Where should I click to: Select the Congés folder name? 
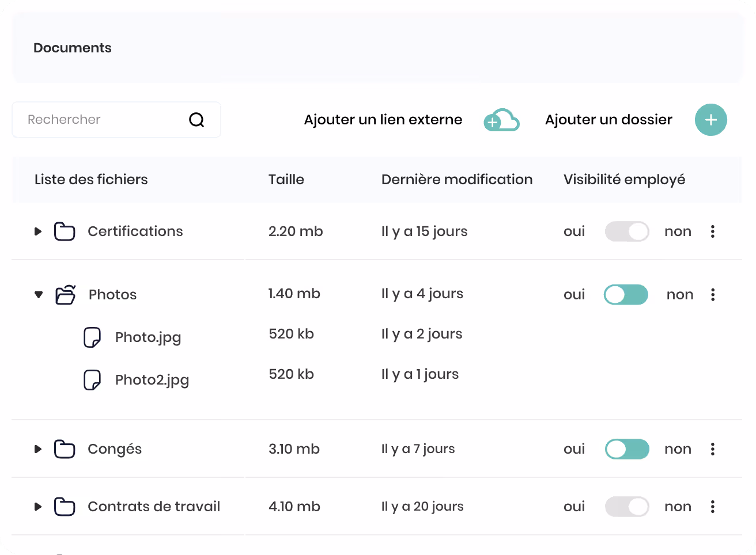115,449
